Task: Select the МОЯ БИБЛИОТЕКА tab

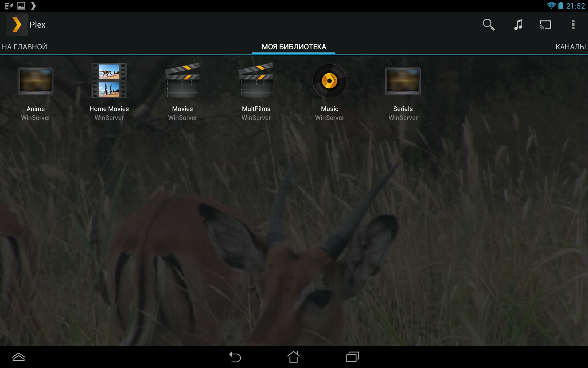Action: click(x=294, y=47)
